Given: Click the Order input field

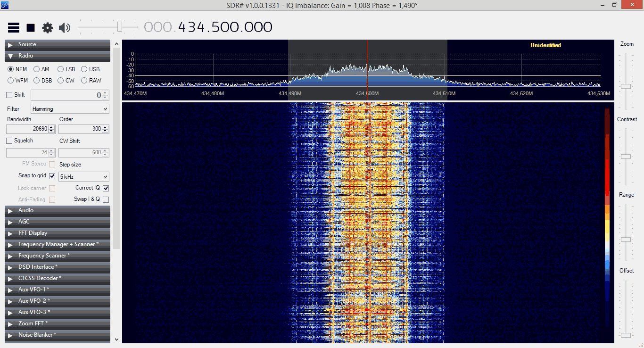Looking at the screenshot, I should click(x=81, y=129).
